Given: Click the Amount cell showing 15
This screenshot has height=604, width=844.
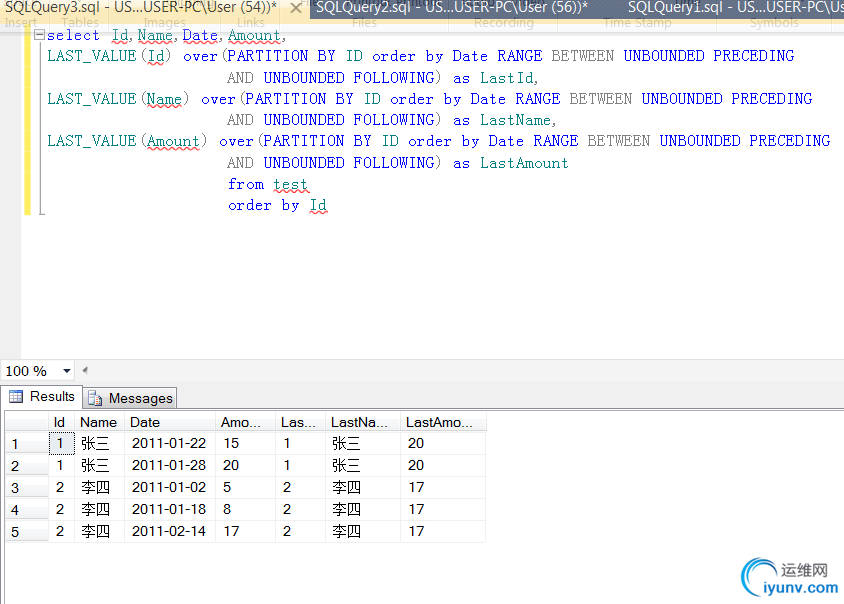Looking at the screenshot, I should (245, 444).
